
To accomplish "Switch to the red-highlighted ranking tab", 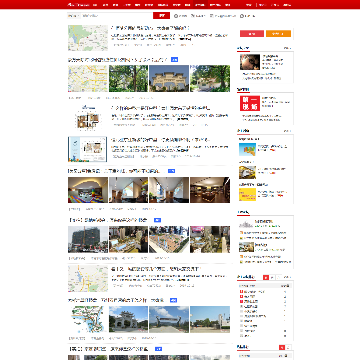I will 266,277.
